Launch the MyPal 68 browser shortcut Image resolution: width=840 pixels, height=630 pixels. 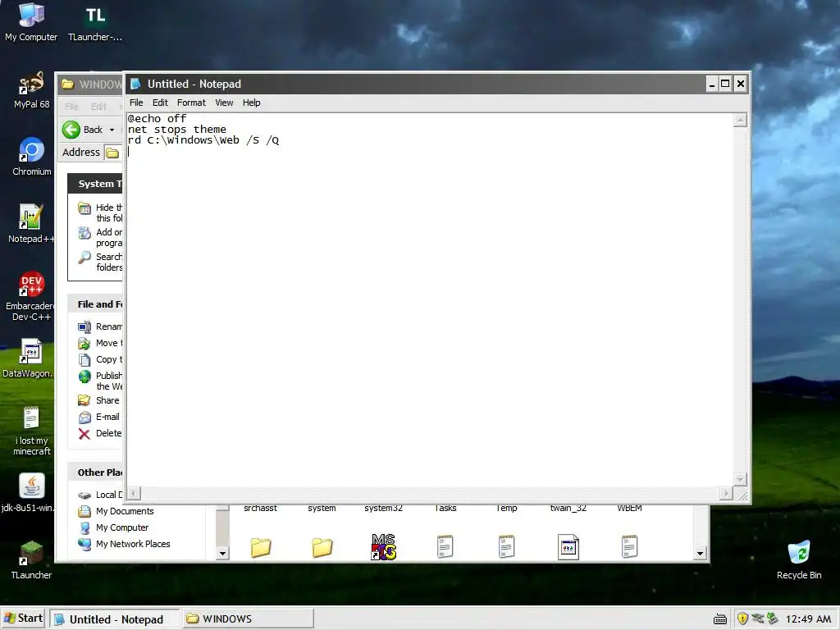31,90
